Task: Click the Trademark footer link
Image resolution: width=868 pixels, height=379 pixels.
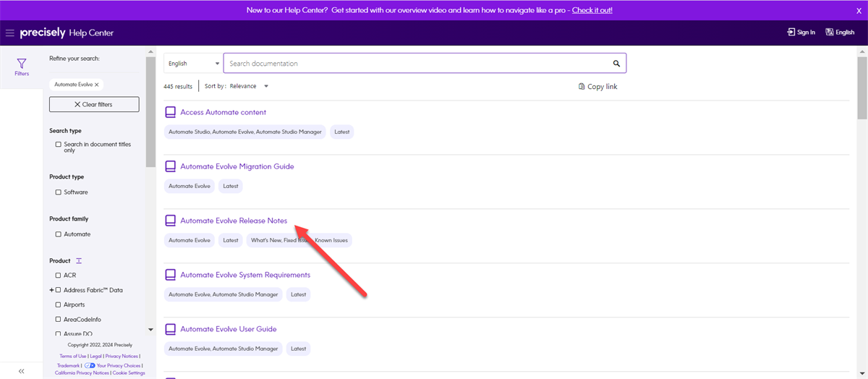Action: [69, 366]
